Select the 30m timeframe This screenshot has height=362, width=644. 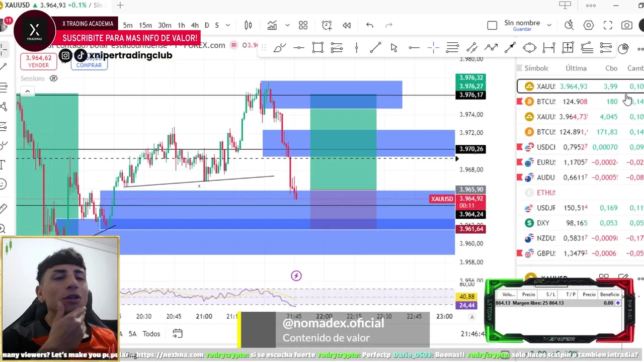pos(165,25)
